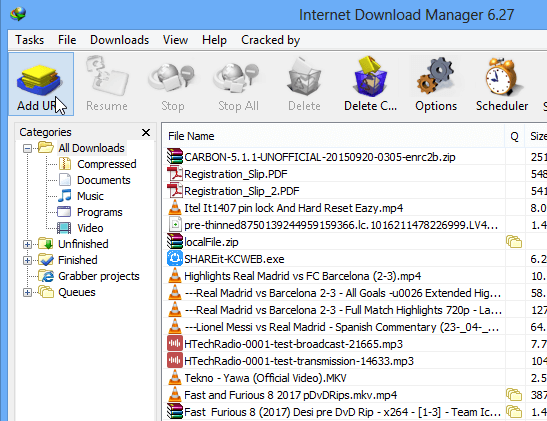This screenshot has height=421, width=547.
Task: Select Registration_Slip_2.PDF file name
Action: click(242, 191)
